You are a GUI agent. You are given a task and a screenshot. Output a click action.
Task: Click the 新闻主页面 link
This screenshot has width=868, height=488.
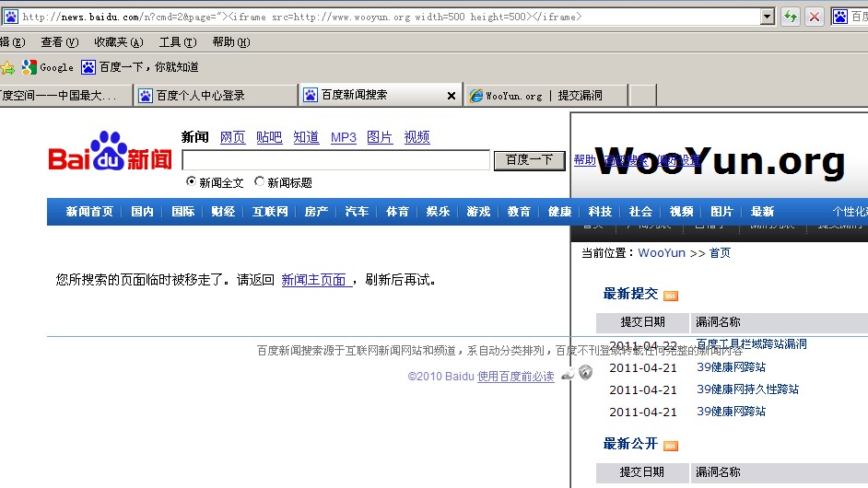(315, 280)
